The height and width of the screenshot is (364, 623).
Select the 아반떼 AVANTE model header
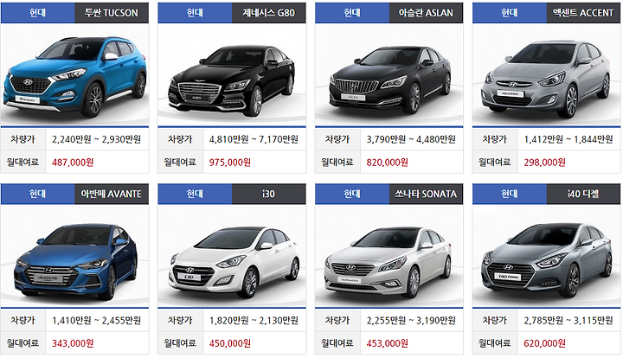[x=112, y=195]
